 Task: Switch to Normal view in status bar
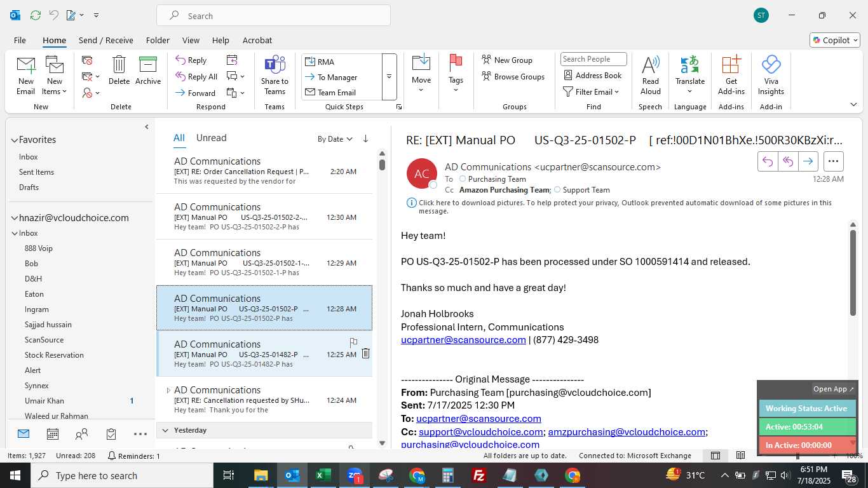[715, 456]
